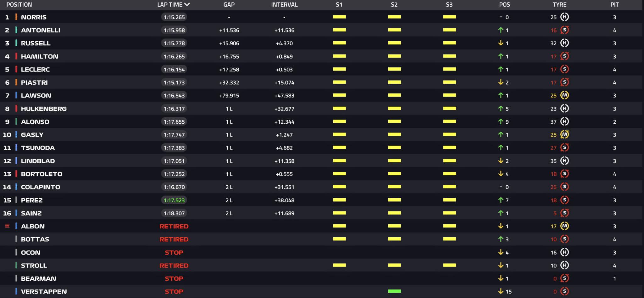644x298 pixels.
Task: Click Piastri's lap time 1:15.173
Action: (174, 82)
